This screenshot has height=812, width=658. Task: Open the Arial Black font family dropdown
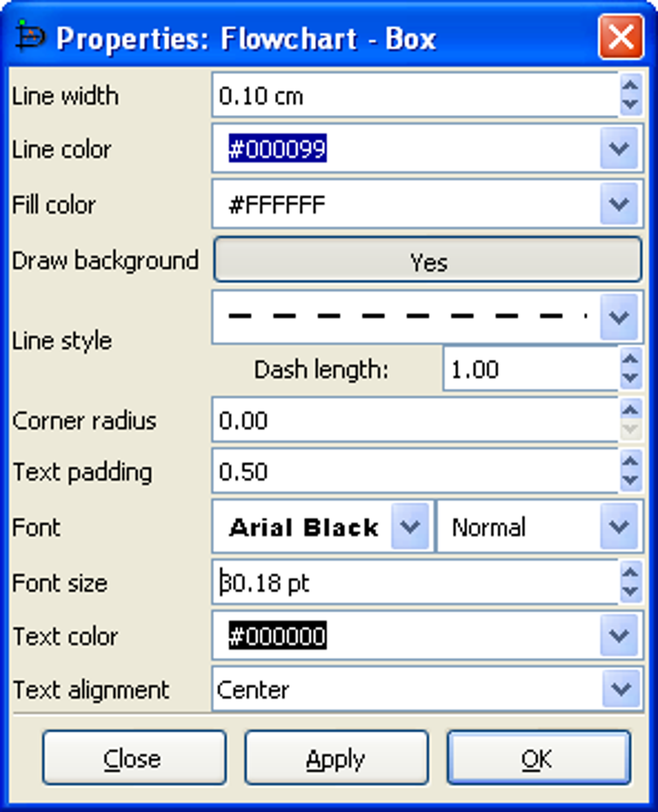(410, 527)
